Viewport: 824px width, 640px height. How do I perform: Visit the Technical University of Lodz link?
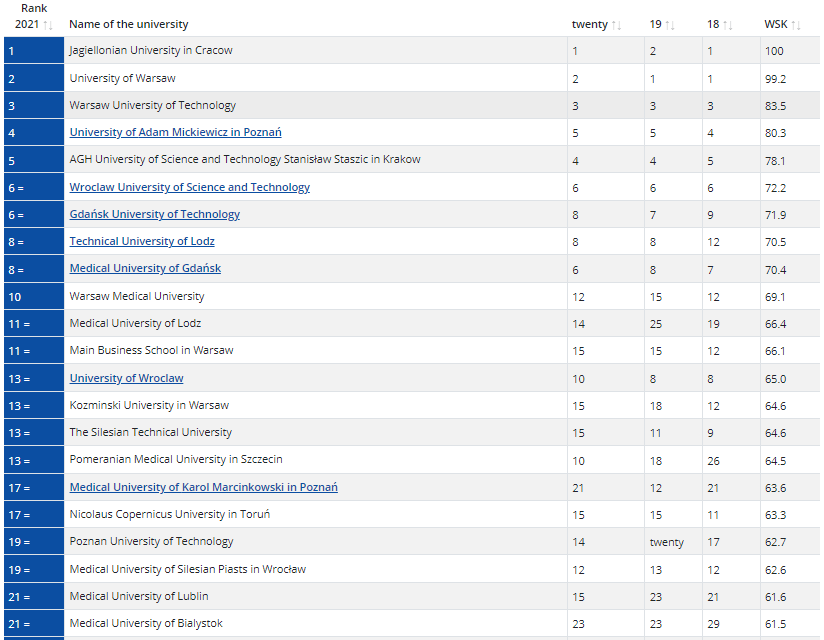point(141,241)
